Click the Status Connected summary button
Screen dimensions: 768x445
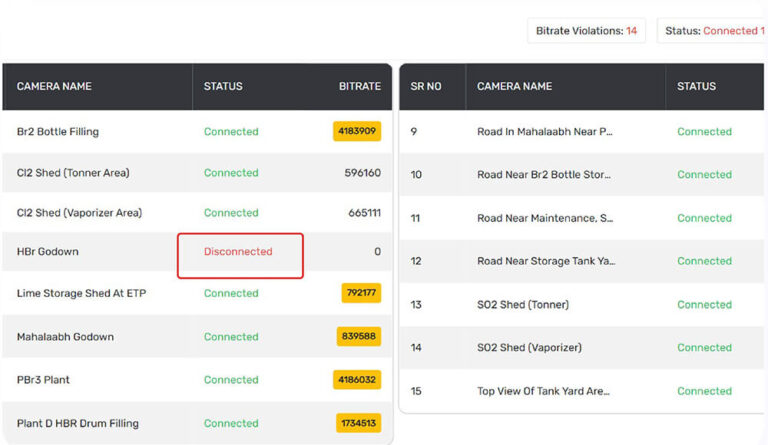tap(712, 31)
